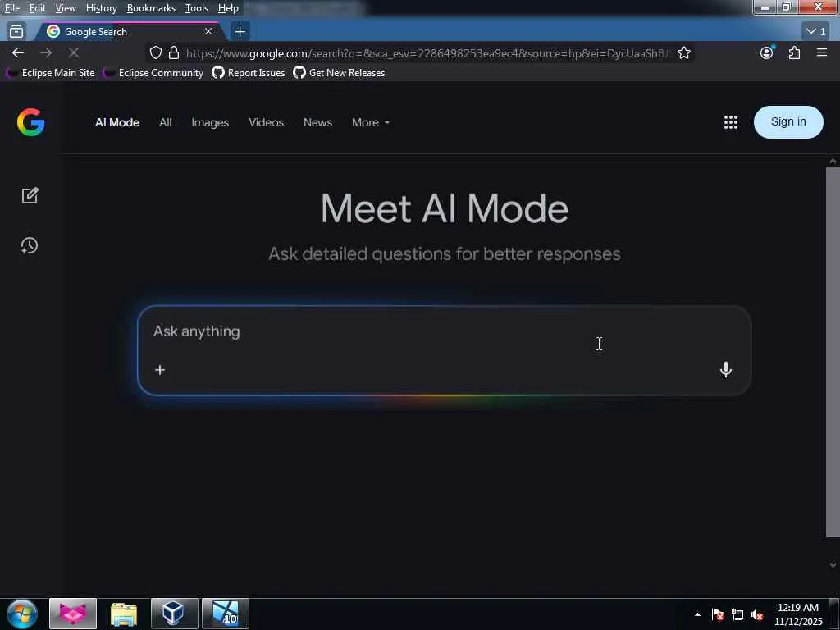
Task: Click the taskbar clock showing 12:19 AM
Action: click(797, 614)
